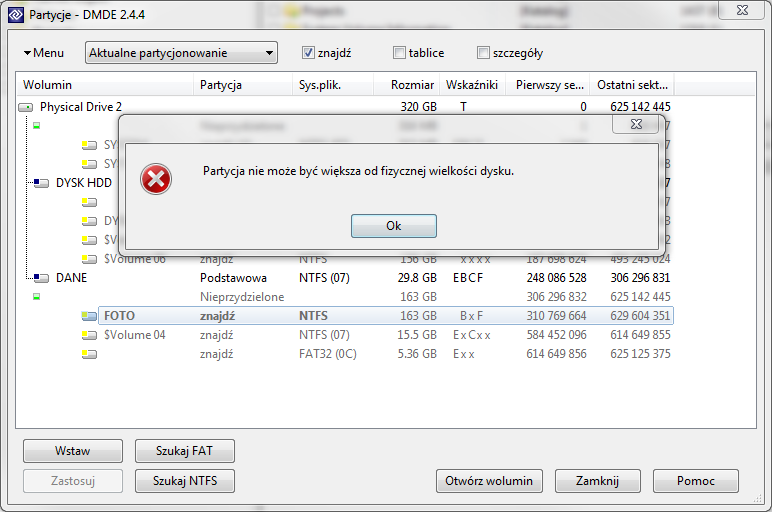This screenshot has height=512, width=772.
Task: Click the DYSK HDD partition icon
Action: (x=41, y=183)
